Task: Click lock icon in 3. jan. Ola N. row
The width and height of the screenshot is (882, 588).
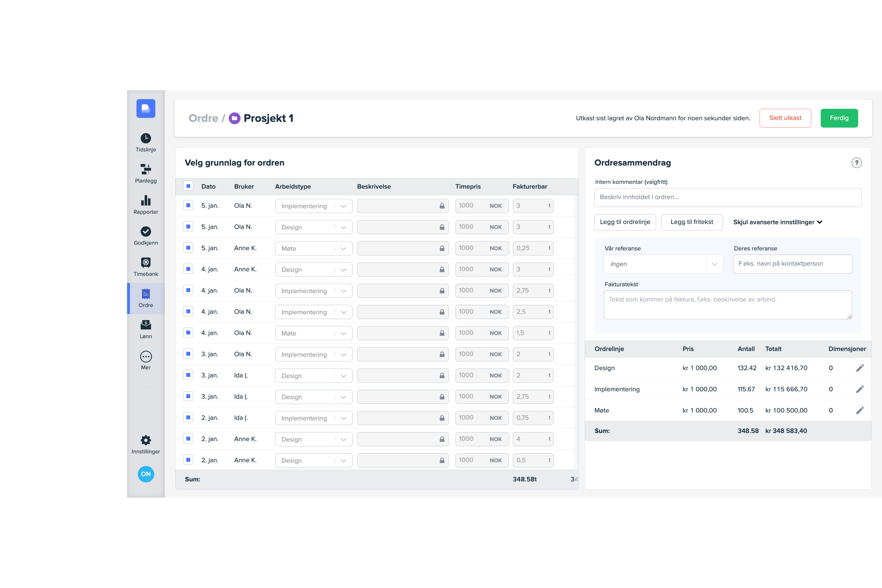Action: tap(442, 354)
